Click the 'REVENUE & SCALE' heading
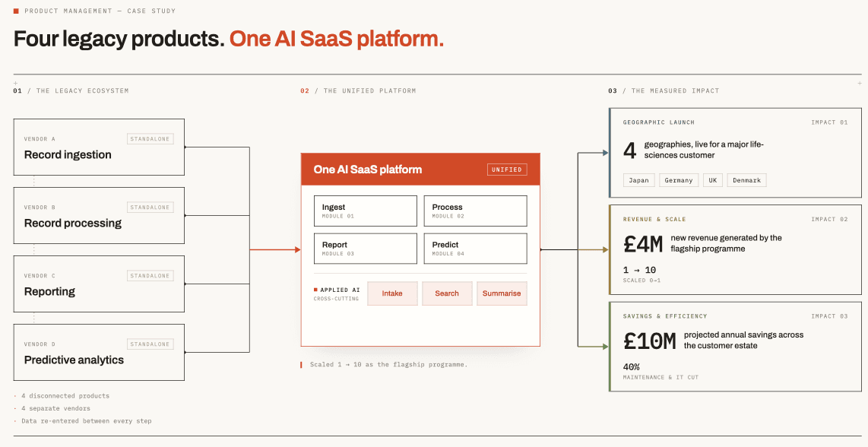 pos(654,220)
